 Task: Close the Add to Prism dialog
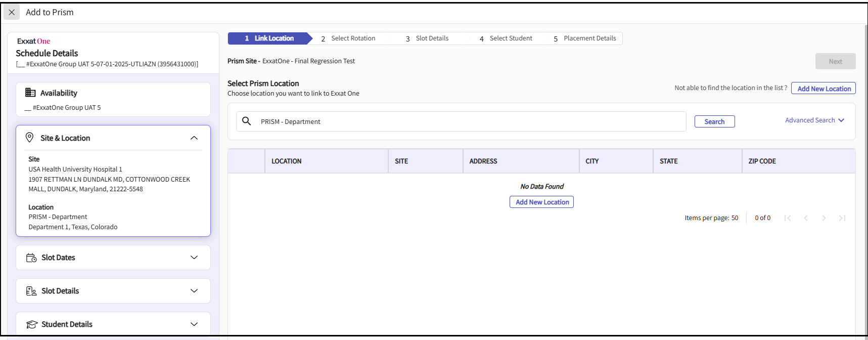pyautogui.click(x=12, y=12)
